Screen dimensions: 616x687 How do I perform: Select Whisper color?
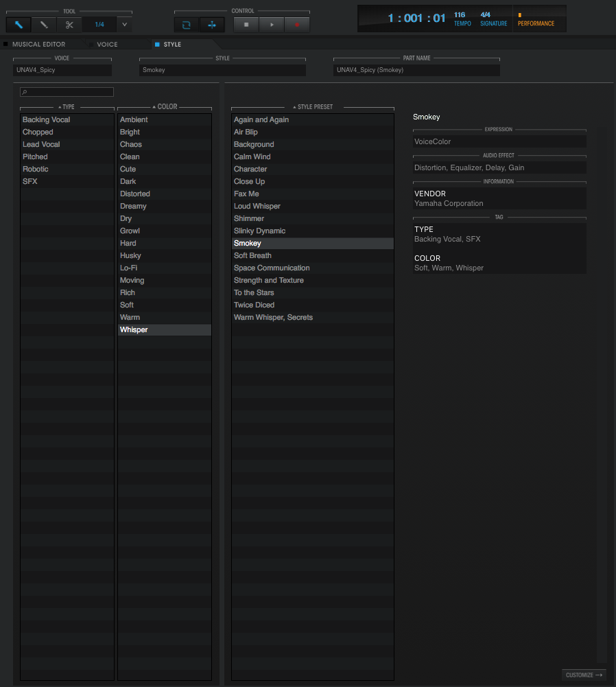coord(165,329)
